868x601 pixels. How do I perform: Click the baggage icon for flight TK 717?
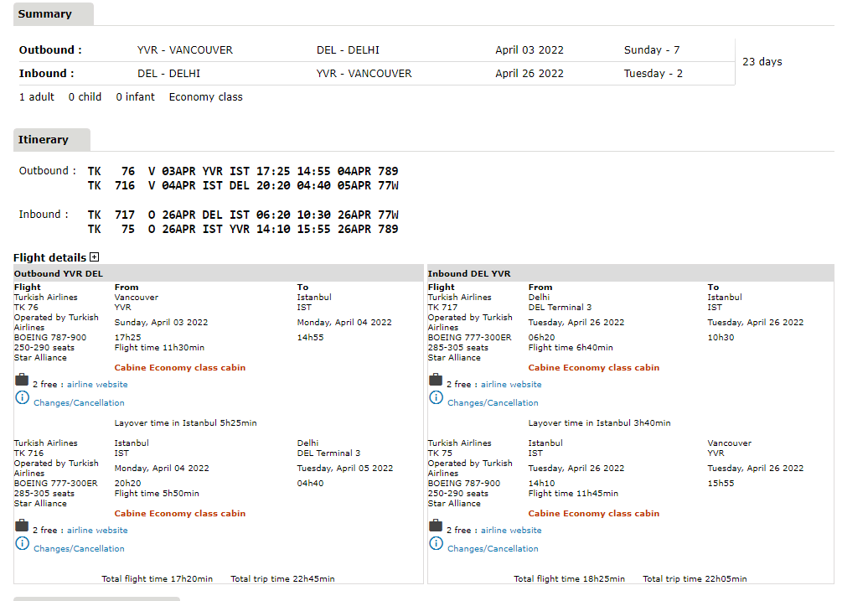click(436, 381)
